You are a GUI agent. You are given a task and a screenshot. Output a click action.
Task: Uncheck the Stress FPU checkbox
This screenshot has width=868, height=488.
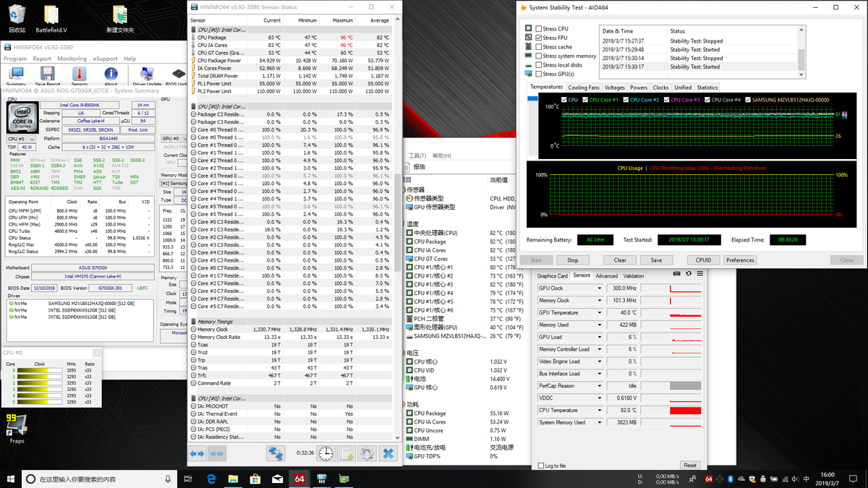coord(539,38)
